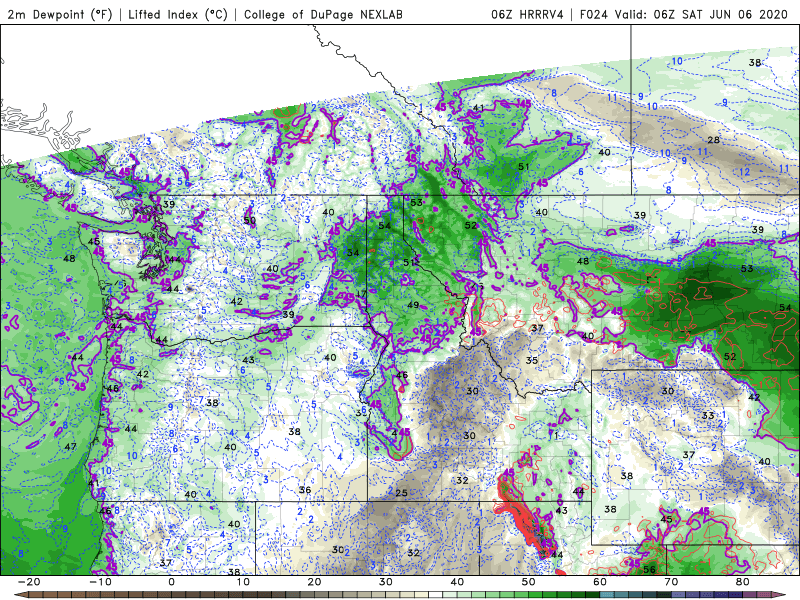Click the "49" dewpoint value on the map
The height and width of the screenshot is (600, 800).
click(413, 305)
